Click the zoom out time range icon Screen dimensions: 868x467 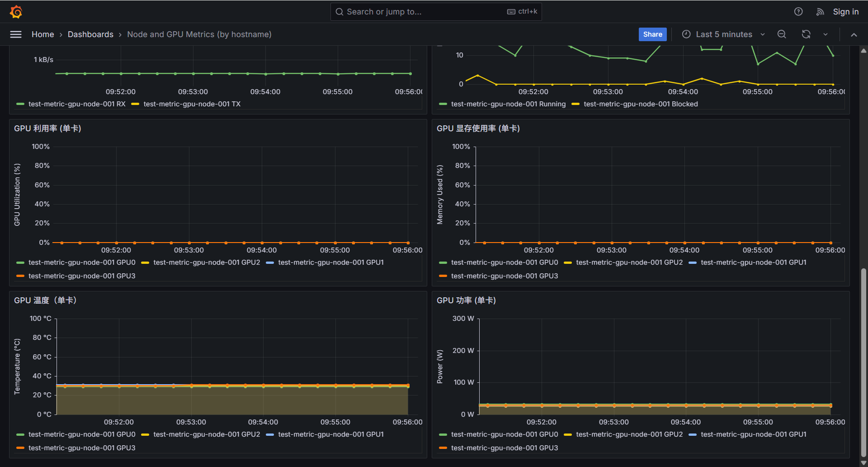[x=782, y=34]
